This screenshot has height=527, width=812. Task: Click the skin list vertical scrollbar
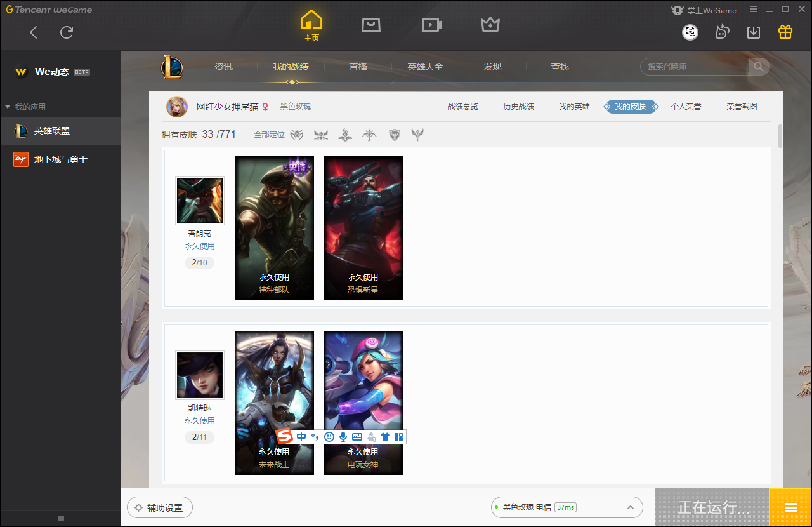tap(780, 136)
